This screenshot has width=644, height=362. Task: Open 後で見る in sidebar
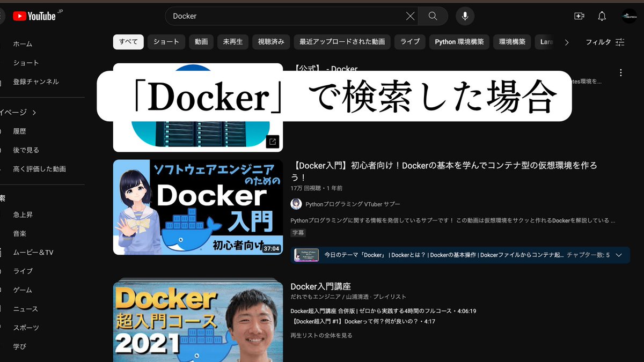tap(26, 150)
